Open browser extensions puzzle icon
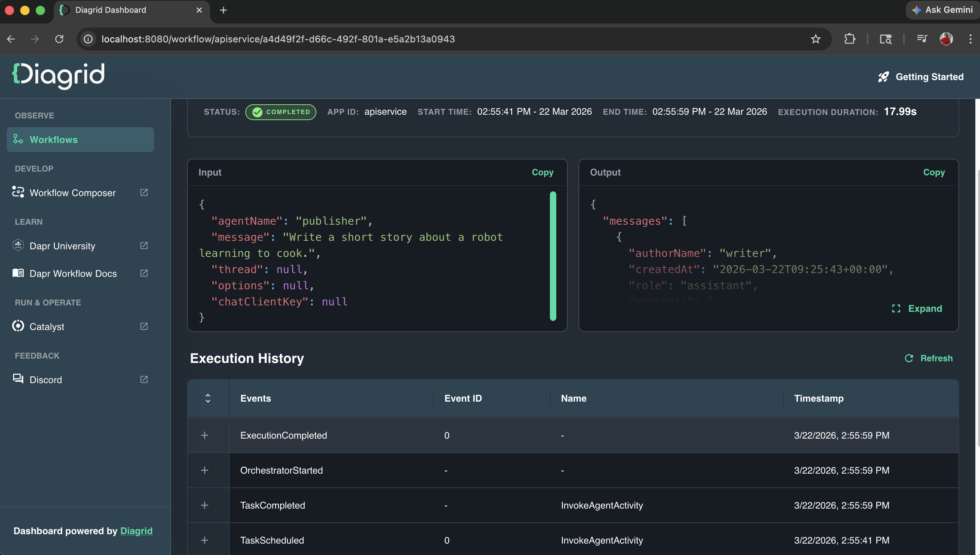The height and width of the screenshot is (555, 980). pos(849,39)
